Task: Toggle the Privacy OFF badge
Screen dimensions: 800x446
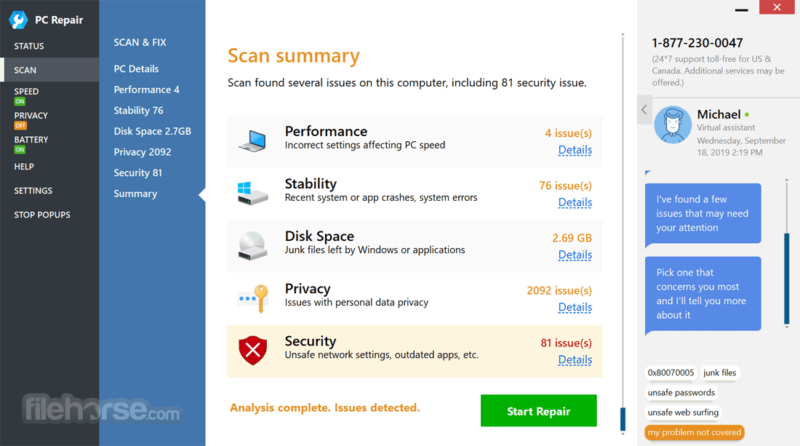Action: [x=20, y=126]
